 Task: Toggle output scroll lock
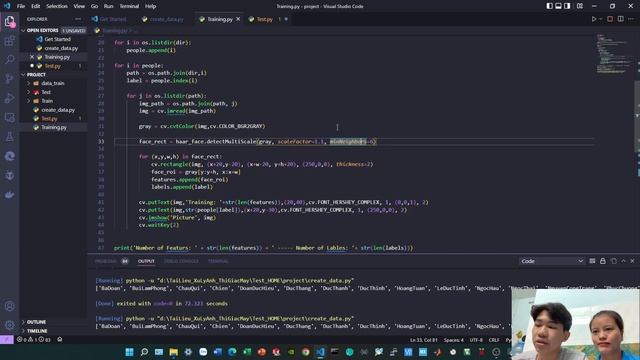click(603, 261)
